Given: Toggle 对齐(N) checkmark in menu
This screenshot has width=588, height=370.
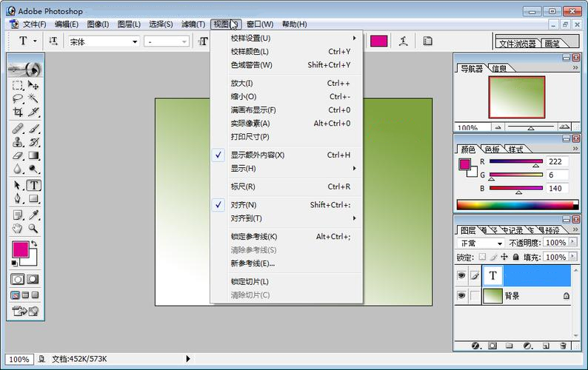Looking at the screenshot, I should click(x=218, y=205).
